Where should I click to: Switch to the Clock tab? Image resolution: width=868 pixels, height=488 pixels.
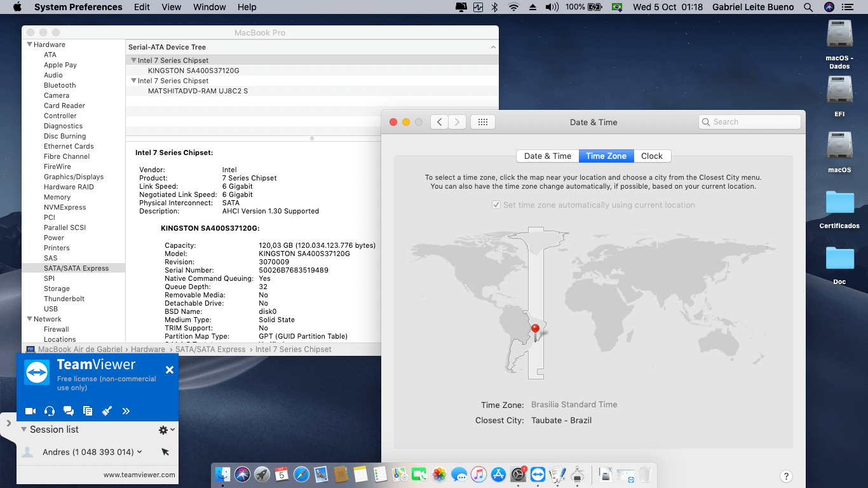click(x=652, y=156)
